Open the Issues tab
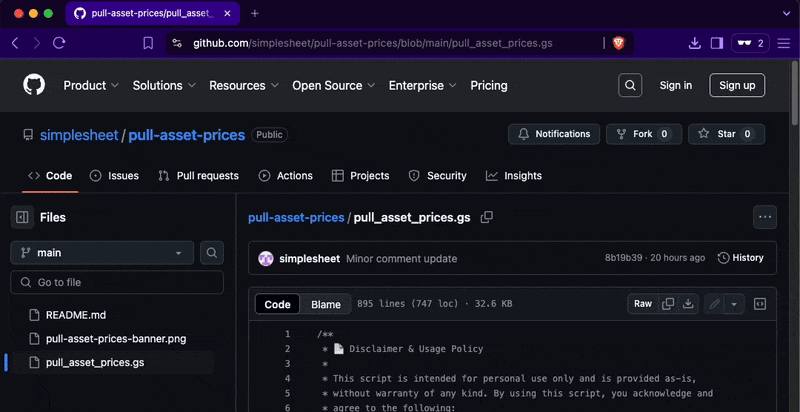This screenshot has width=800, height=412. point(114,176)
